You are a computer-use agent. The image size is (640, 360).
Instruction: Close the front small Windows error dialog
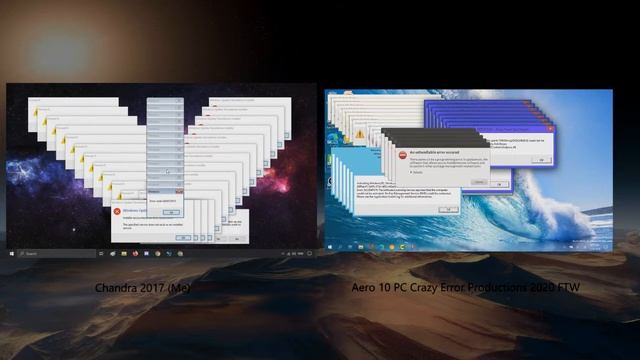179,191
